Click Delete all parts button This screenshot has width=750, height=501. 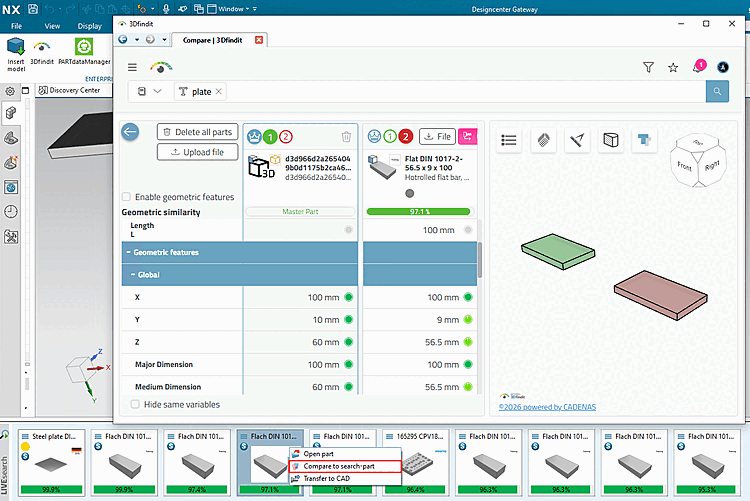coord(198,132)
